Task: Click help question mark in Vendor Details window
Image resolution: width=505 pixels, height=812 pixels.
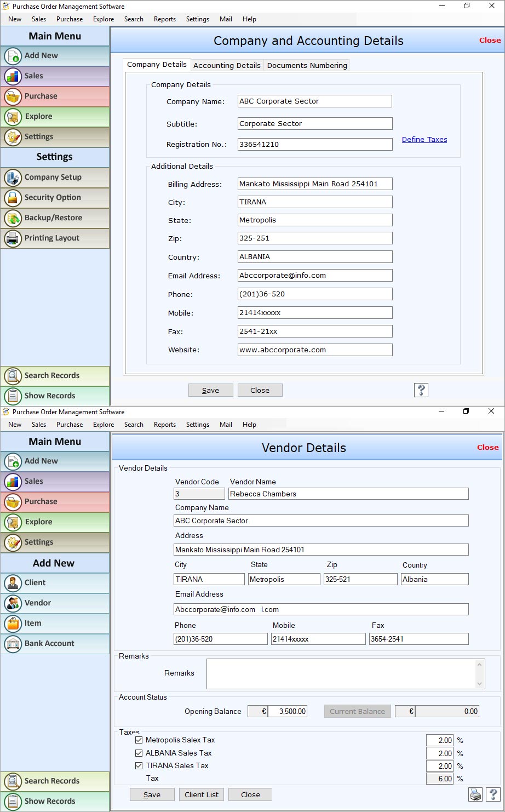Action: (493, 794)
